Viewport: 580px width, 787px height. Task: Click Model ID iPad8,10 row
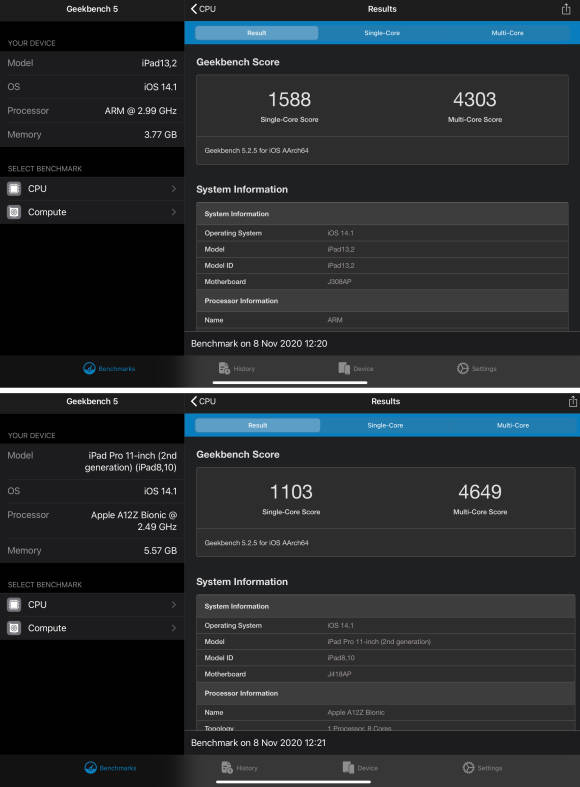(x=386, y=658)
